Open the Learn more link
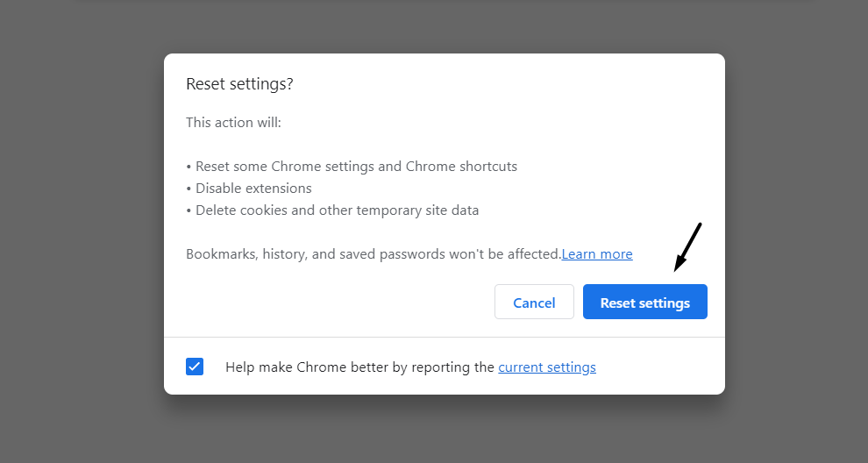The width and height of the screenshot is (868, 463). coord(596,254)
